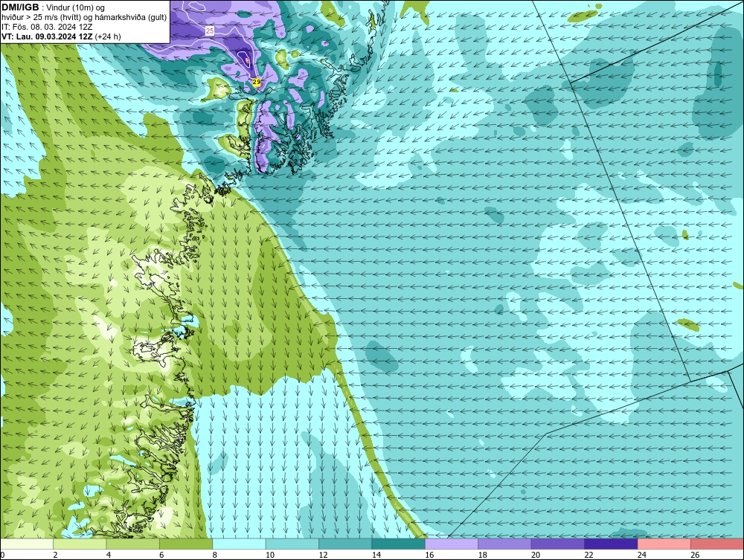Click the legend tick label '14'

coord(376,555)
